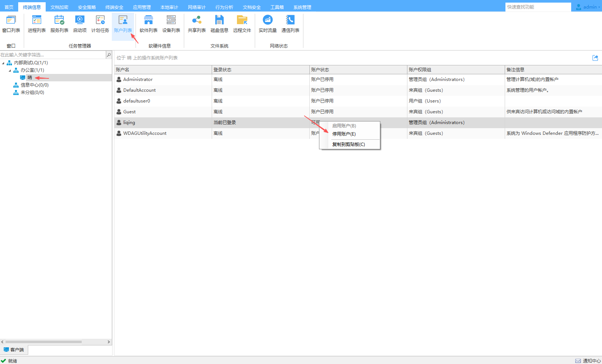Collapse the 办公室 group node
The height and width of the screenshot is (364, 602).
10,71
